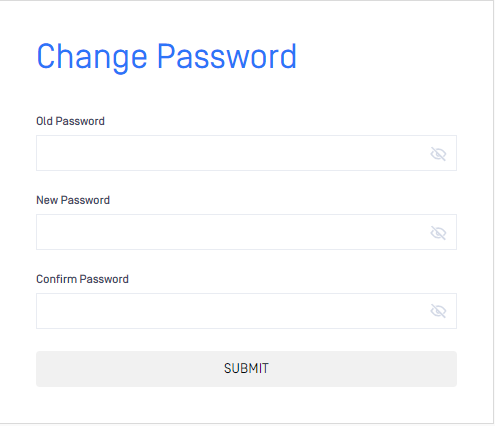Activate the last password entry box above SUBMIT

(246, 311)
